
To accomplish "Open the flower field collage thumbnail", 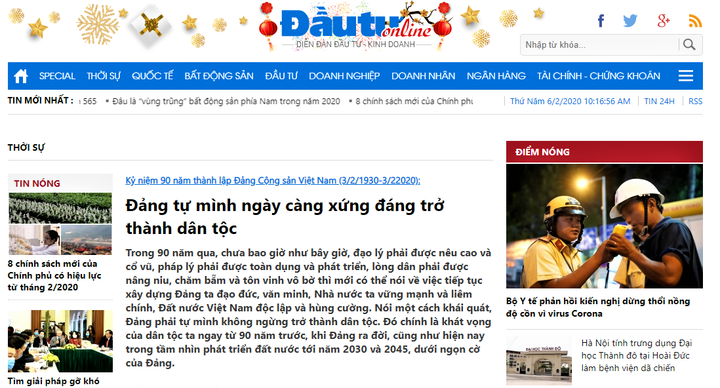I will click(x=60, y=224).
